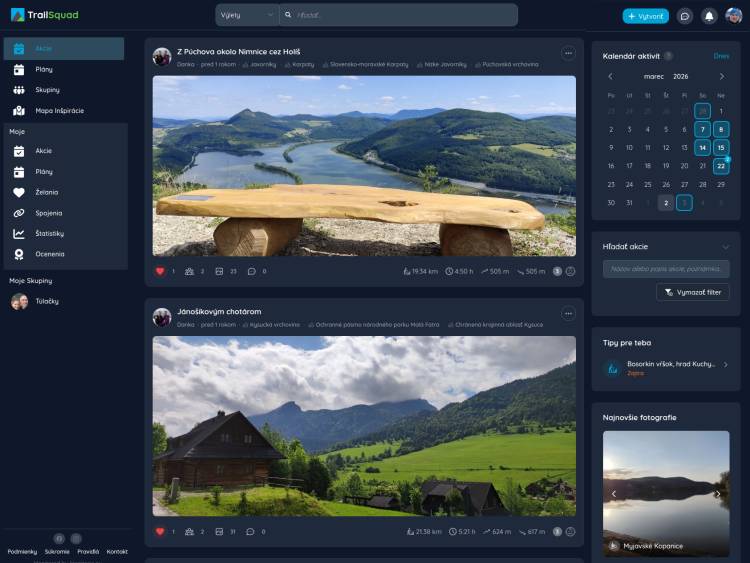Click the Hľadať akcie search input field

point(666,269)
